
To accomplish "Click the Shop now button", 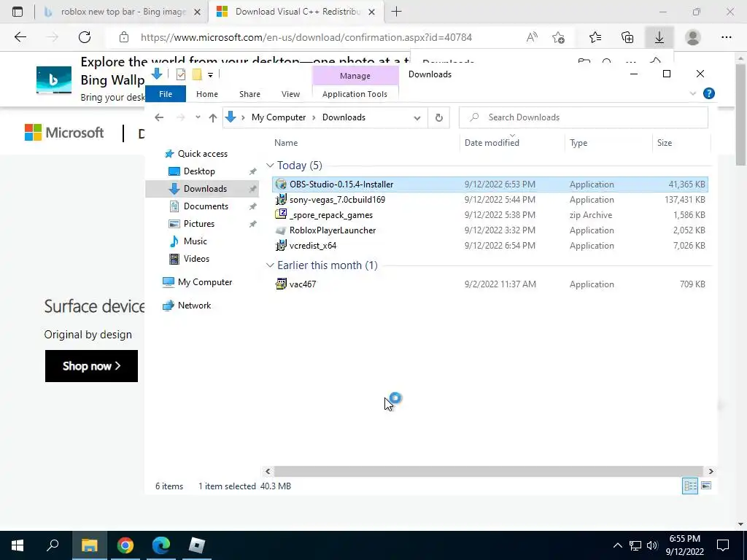I will (91, 366).
